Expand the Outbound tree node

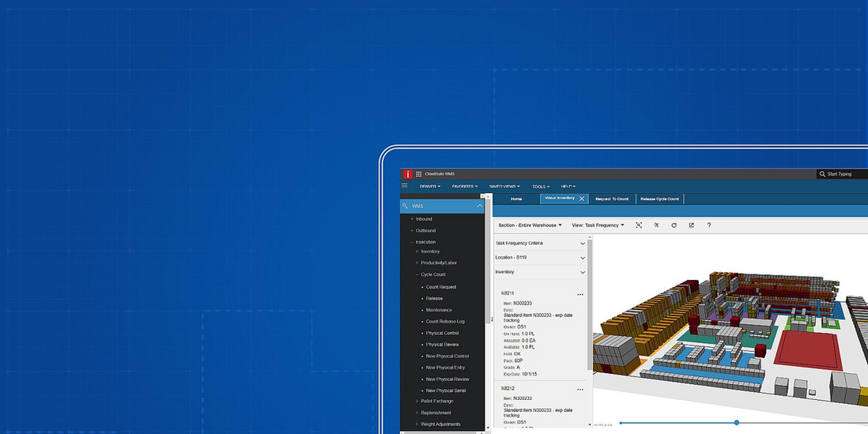pos(412,231)
